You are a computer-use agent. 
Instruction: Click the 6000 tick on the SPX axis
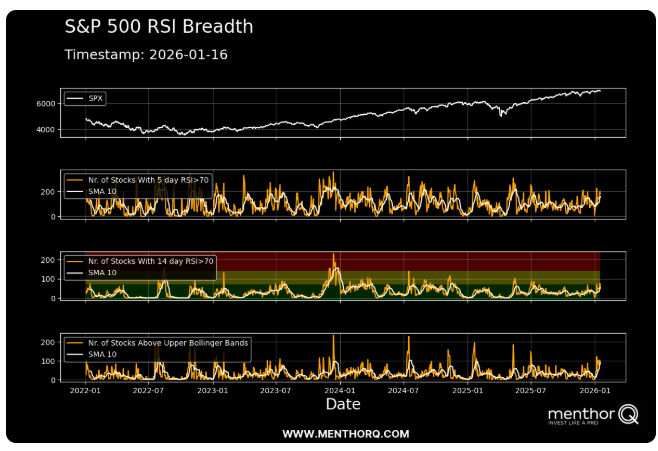[46, 103]
